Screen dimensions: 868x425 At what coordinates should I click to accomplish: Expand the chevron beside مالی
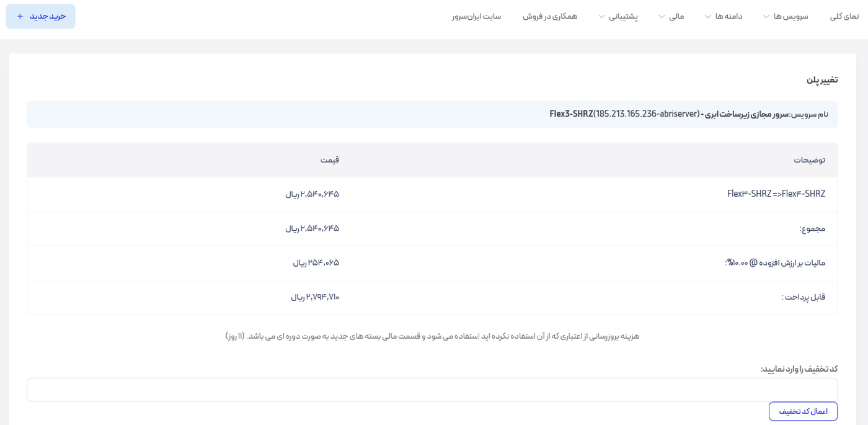662,17
